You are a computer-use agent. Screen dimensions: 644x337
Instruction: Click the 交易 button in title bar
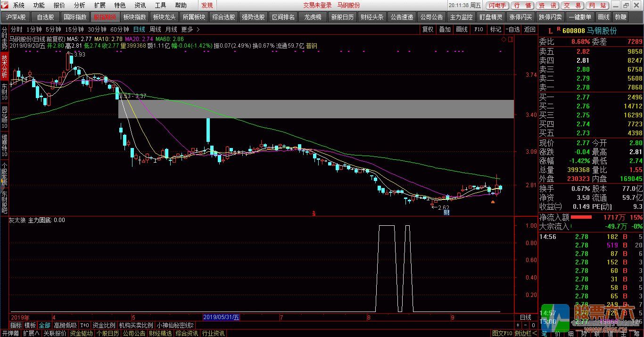pos(573,5)
